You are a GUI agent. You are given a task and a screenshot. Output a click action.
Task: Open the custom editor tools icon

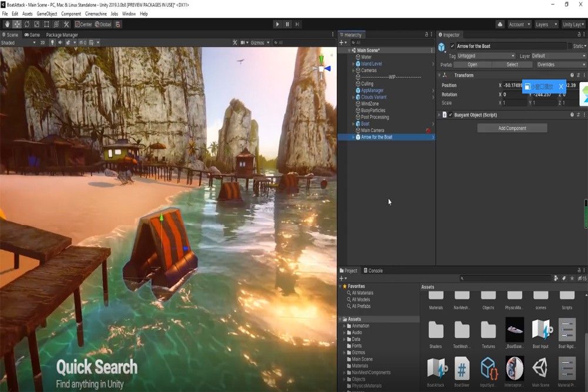coord(66,24)
